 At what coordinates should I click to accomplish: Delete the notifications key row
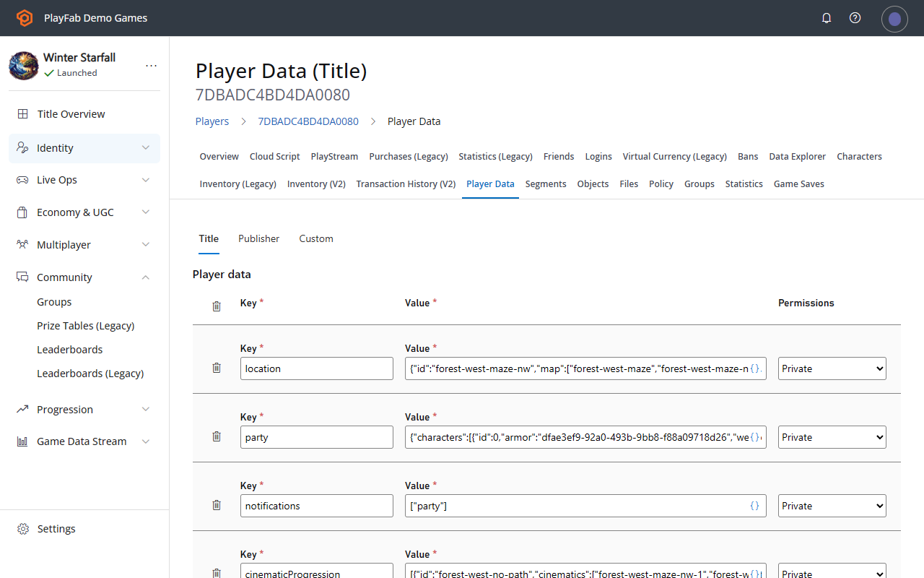pyautogui.click(x=217, y=505)
